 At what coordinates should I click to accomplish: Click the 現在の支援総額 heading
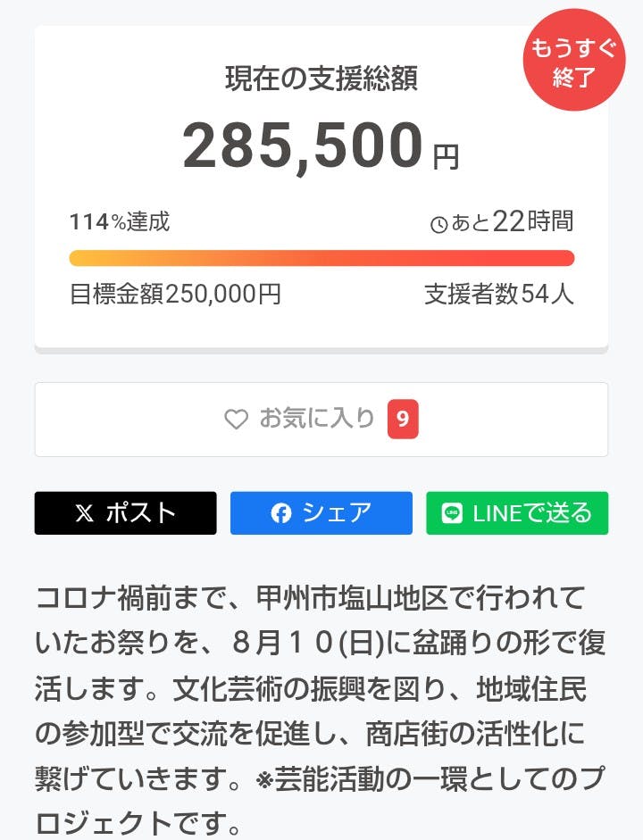tap(321, 79)
